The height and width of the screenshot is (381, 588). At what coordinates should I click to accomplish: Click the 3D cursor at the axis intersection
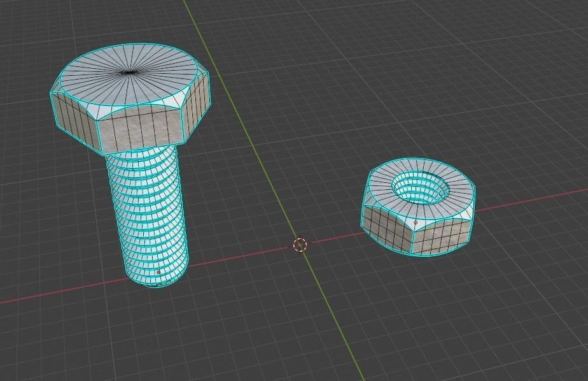pyautogui.click(x=300, y=245)
